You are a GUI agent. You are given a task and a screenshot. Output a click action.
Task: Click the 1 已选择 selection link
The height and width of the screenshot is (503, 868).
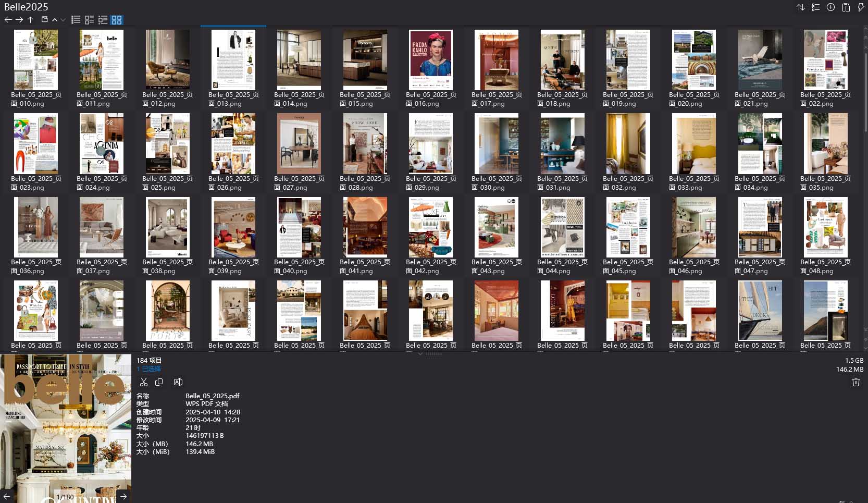point(149,369)
